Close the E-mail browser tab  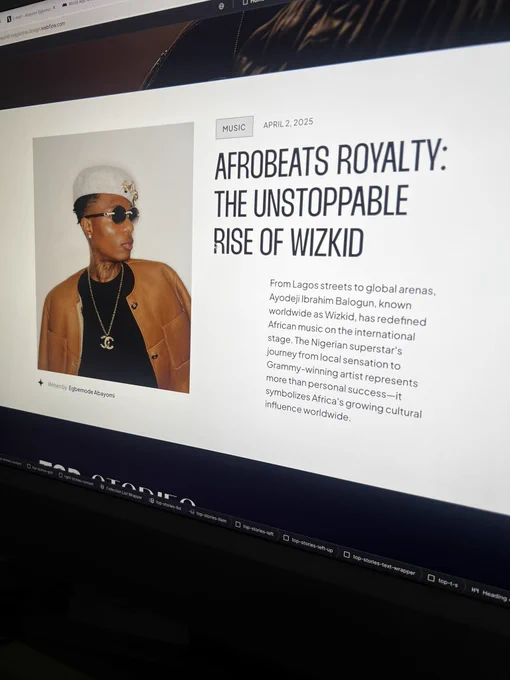click(54, 8)
